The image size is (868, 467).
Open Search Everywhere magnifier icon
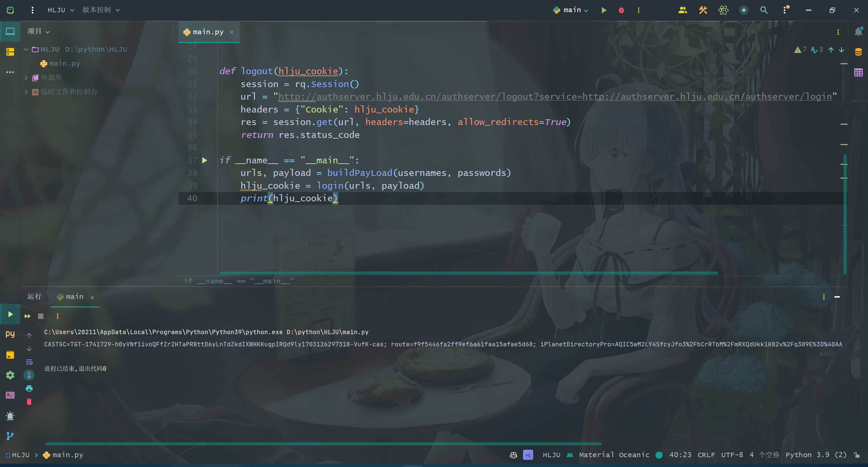point(764,10)
